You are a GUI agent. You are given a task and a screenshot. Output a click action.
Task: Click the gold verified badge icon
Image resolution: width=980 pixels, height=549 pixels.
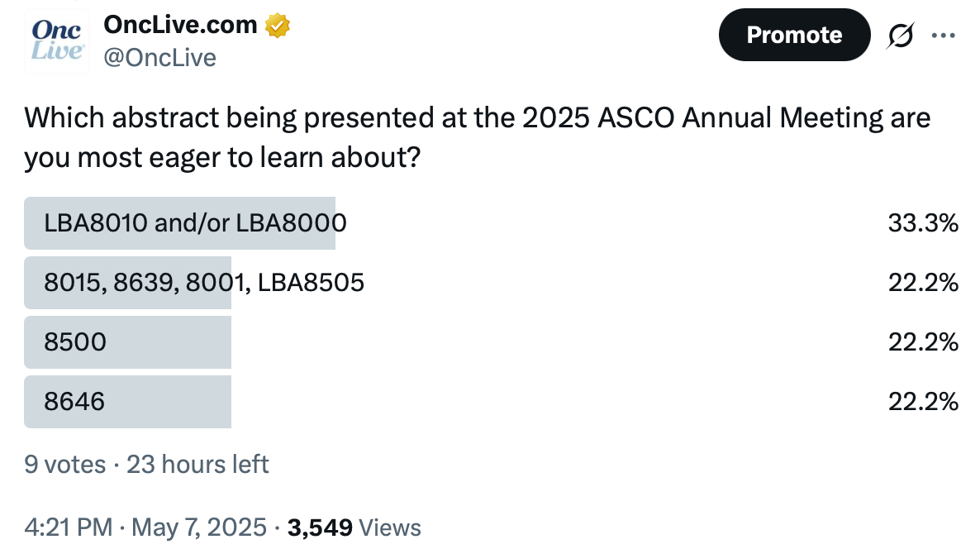point(277,26)
